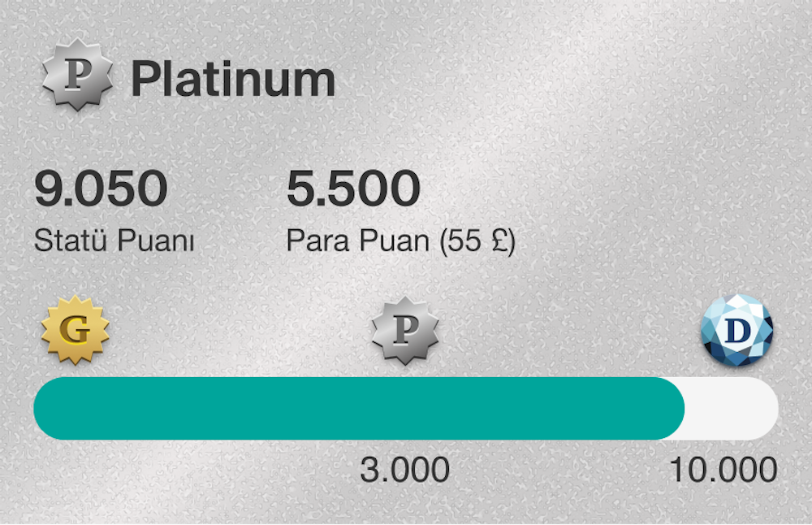Click progress bar section directly under Platinum badge
This screenshot has height=525, width=812.
(405, 409)
